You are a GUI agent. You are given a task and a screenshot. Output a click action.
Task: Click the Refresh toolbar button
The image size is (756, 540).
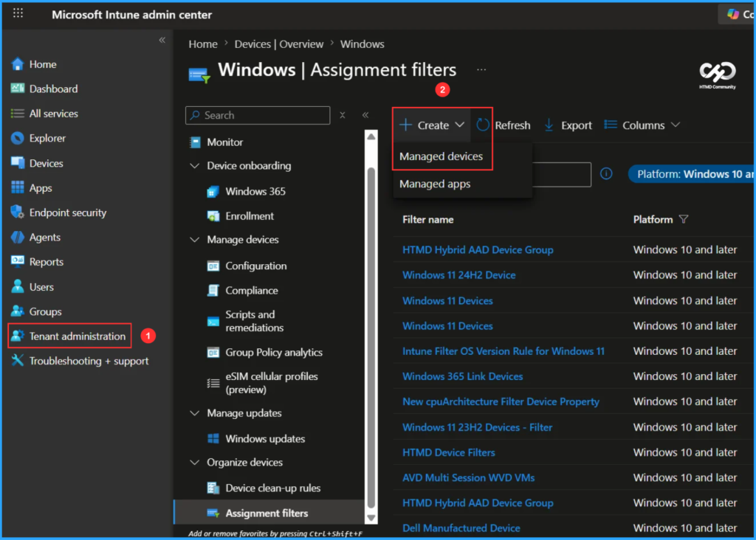(x=504, y=125)
